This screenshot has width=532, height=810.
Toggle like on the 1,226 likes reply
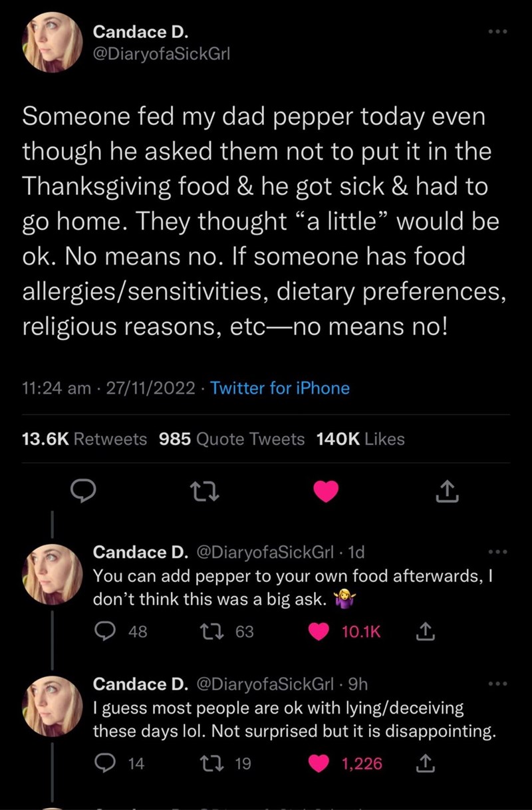point(321,763)
